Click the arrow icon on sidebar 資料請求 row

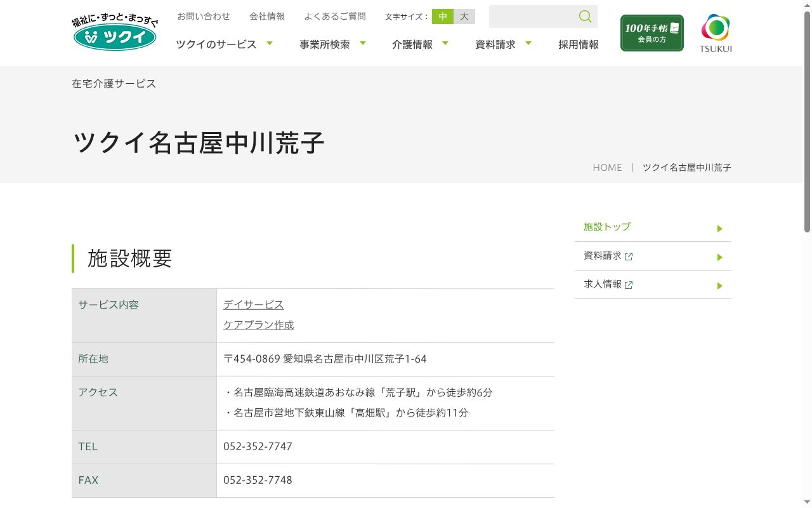pyautogui.click(x=720, y=257)
